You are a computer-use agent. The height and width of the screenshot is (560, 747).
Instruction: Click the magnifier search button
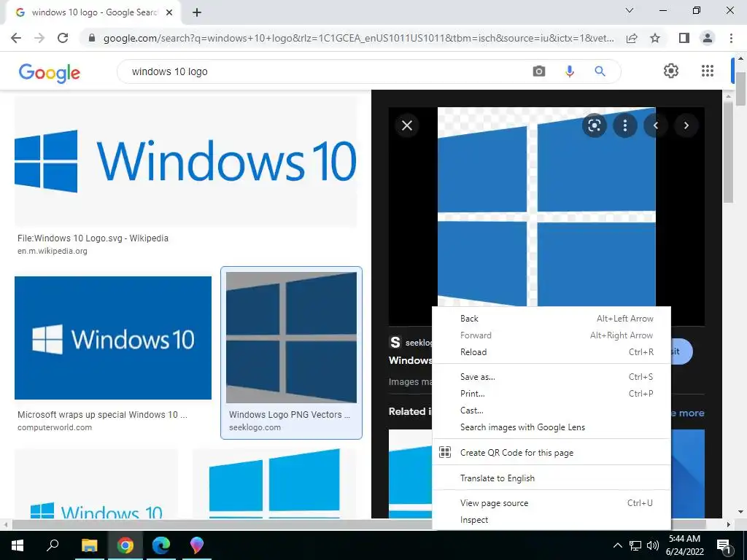600,71
